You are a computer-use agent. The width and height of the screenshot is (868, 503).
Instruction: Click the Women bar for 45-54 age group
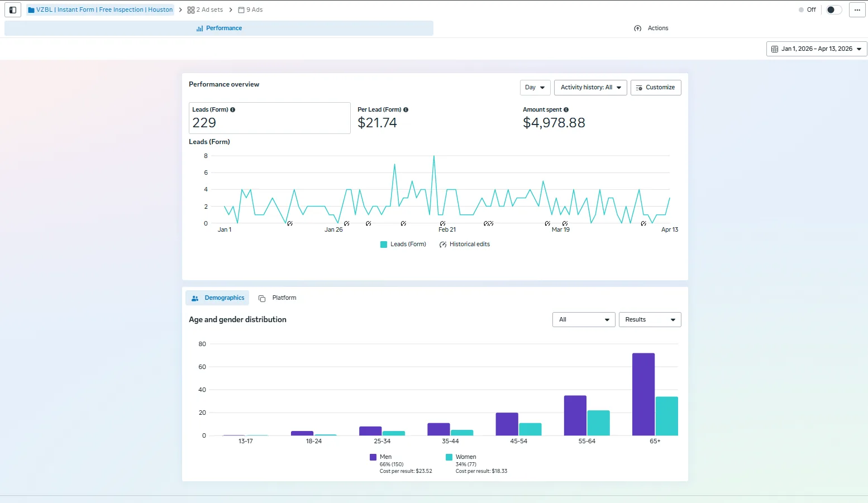[x=531, y=429]
